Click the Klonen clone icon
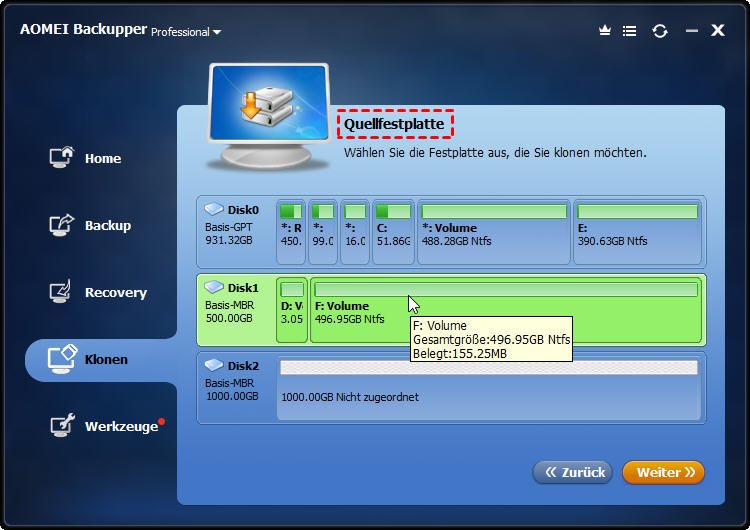The image size is (750, 530). pyautogui.click(x=62, y=359)
